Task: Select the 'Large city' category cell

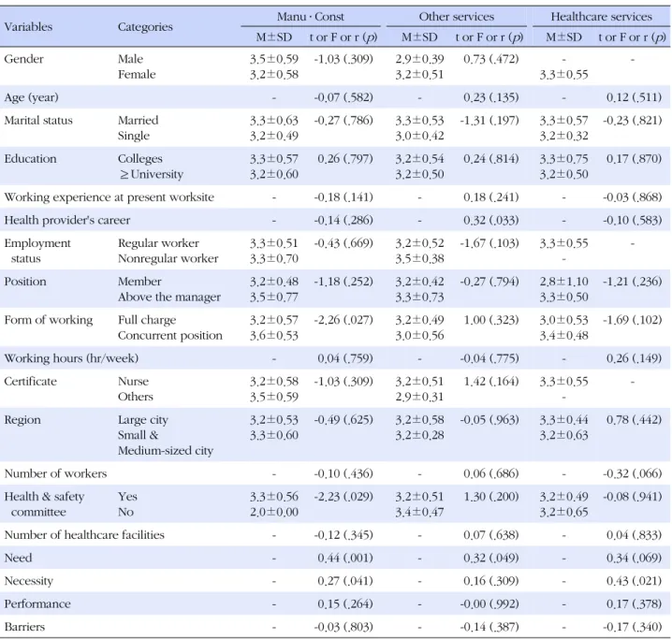Action: [x=143, y=420]
